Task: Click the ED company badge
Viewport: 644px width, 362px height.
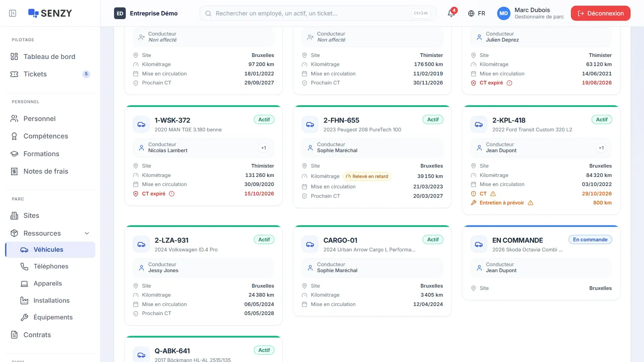Action: click(x=120, y=13)
